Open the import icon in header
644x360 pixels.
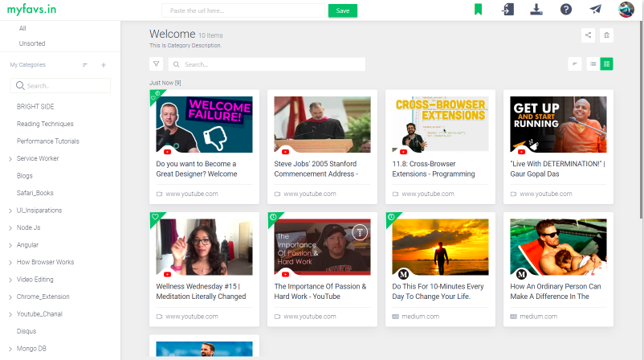point(507,10)
